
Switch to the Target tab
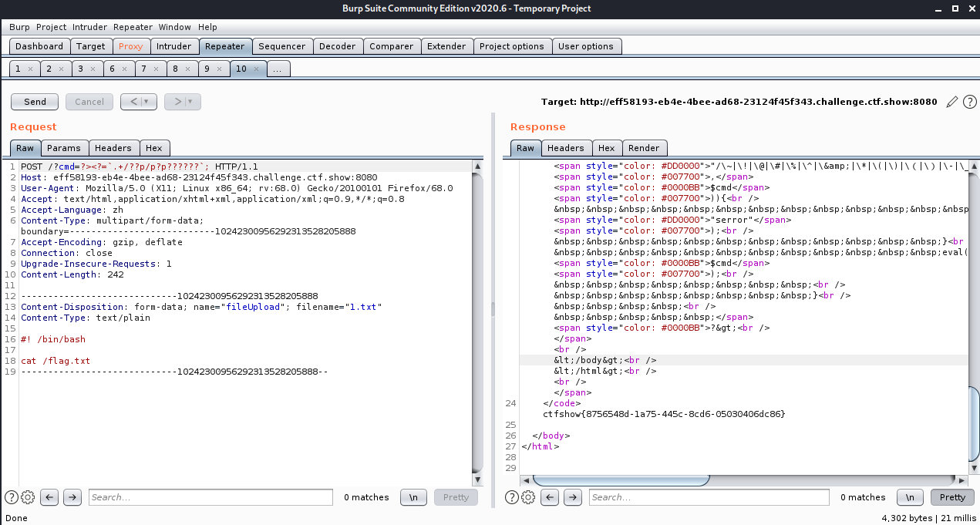(x=91, y=46)
